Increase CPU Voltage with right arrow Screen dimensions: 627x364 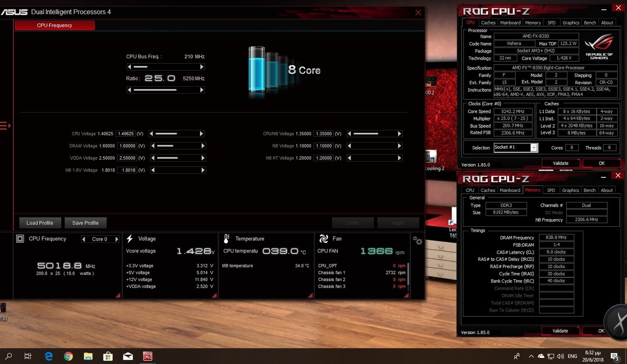201,133
